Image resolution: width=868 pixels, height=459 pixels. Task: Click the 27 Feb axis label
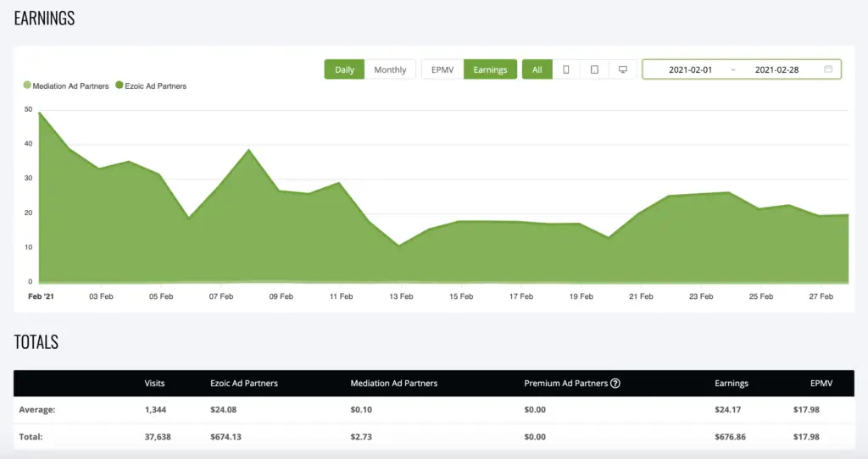[x=821, y=296]
